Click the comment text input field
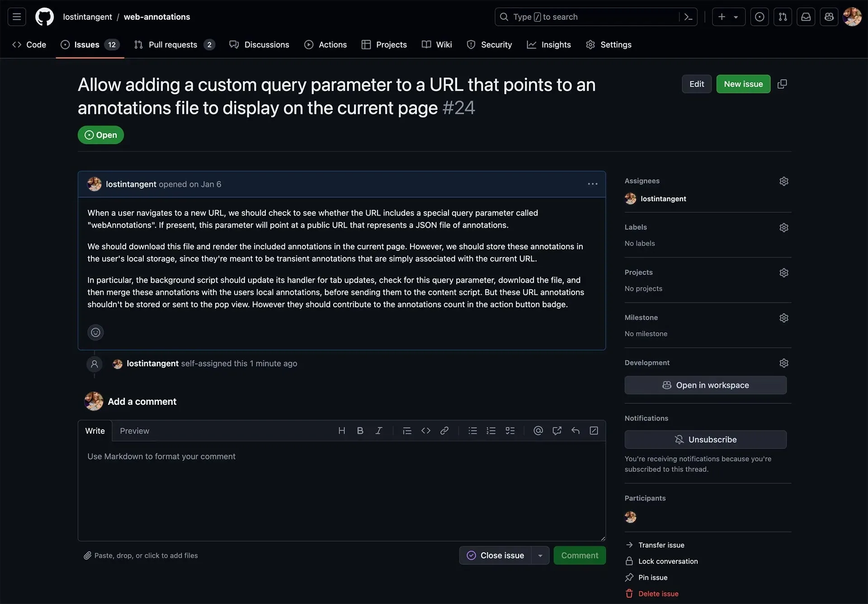This screenshot has height=604, width=868. (342, 491)
